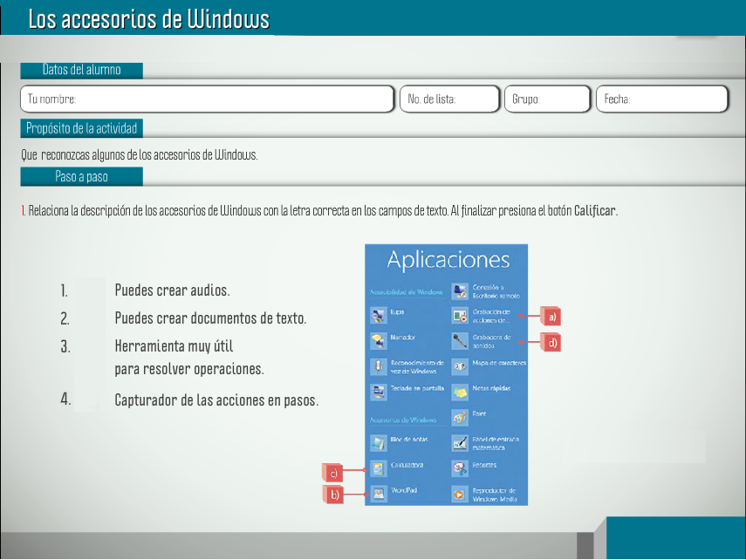Click the Calculadora icon
The height and width of the screenshot is (560, 746).
(x=378, y=468)
